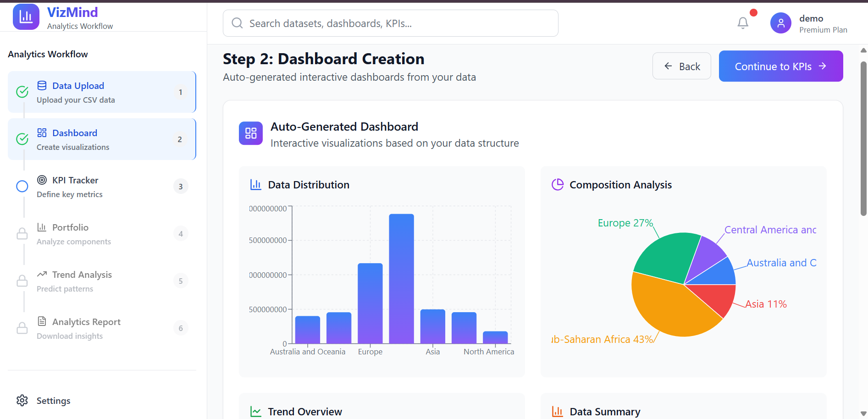This screenshot has width=868, height=419.
Task: Click the "Analytics Workflow" sidebar heading
Action: (x=48, y=54)
